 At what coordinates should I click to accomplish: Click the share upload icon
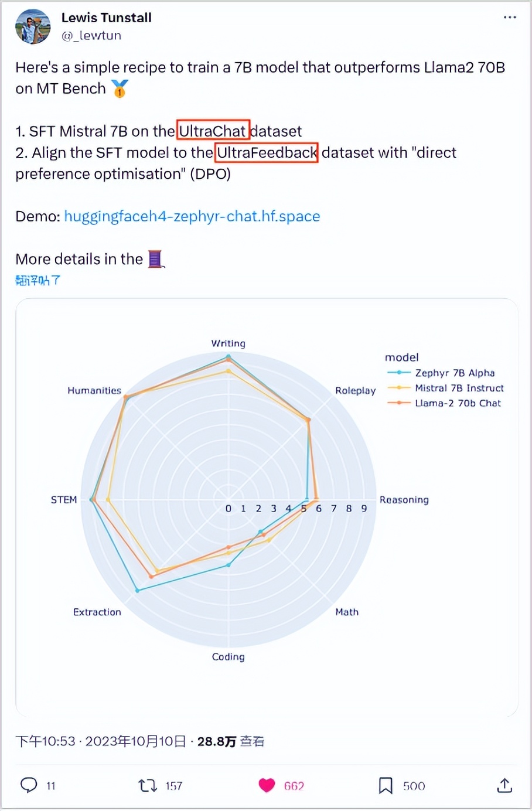pyautogui.click(x=504, y=785)
